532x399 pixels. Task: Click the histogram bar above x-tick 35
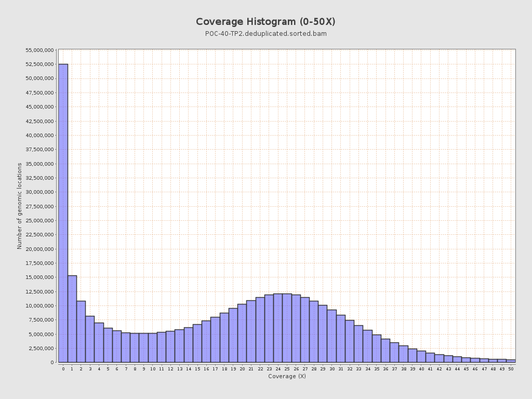[377, 349]
